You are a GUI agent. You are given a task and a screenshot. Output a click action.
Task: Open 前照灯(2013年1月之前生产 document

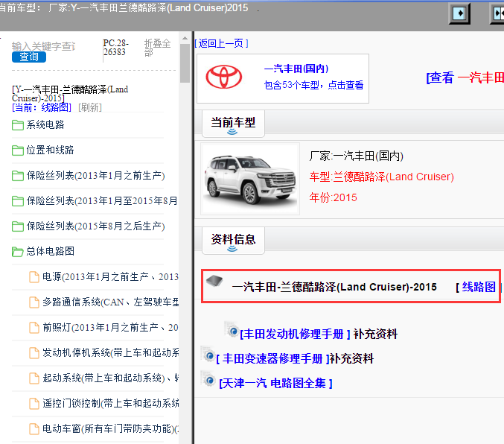point(110,328)
